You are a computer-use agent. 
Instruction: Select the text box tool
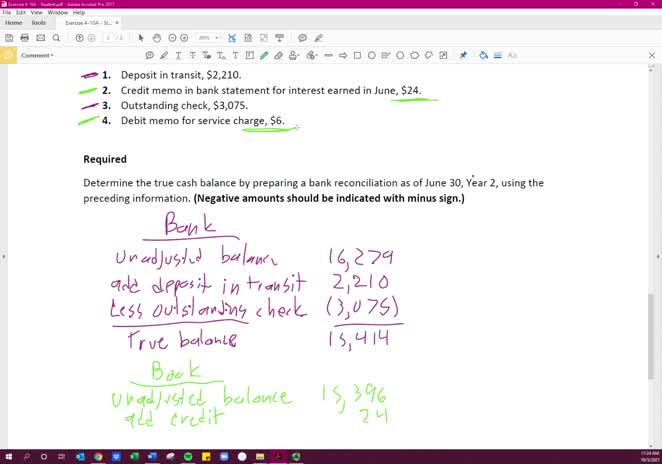(250, 55)
